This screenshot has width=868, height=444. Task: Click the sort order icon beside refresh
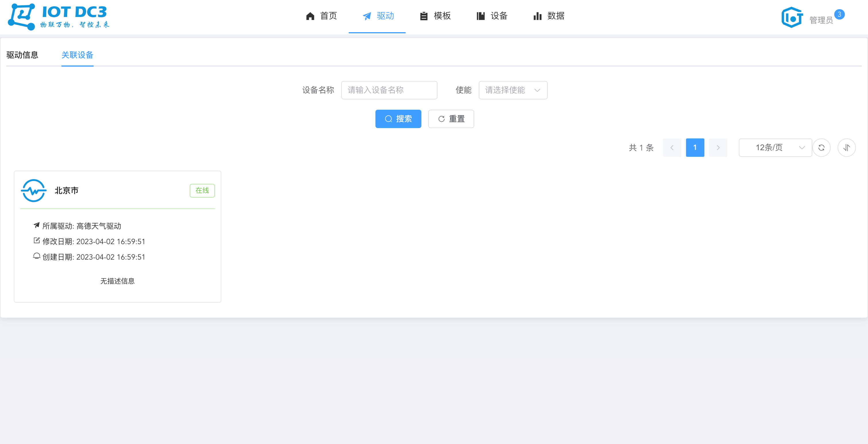[x=846, y=147]
